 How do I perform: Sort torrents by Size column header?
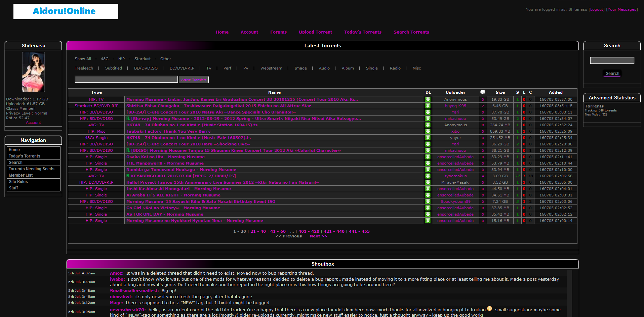500,92
